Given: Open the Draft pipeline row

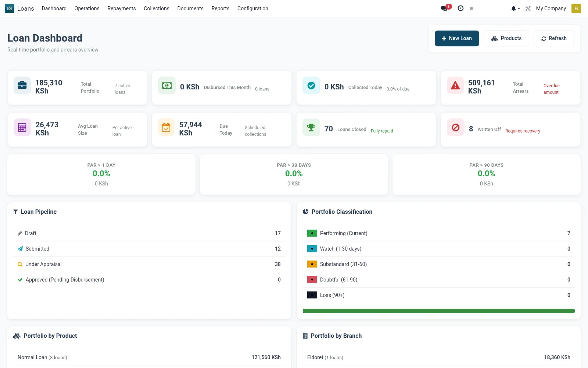Looking at the screenshot, I should pos(149,233).
